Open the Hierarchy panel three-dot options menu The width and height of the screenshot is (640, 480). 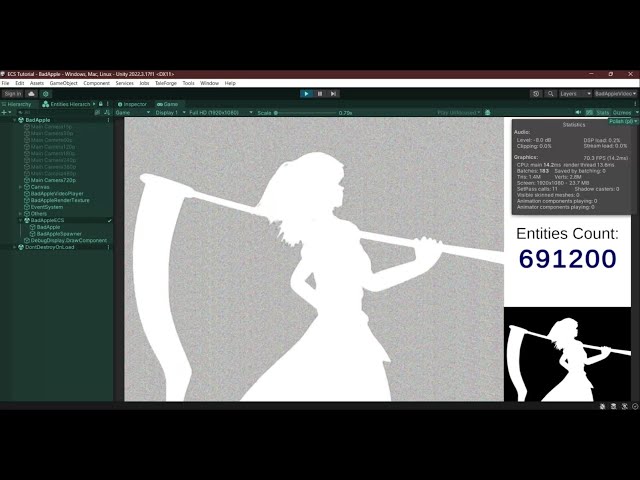click(108, 104)
